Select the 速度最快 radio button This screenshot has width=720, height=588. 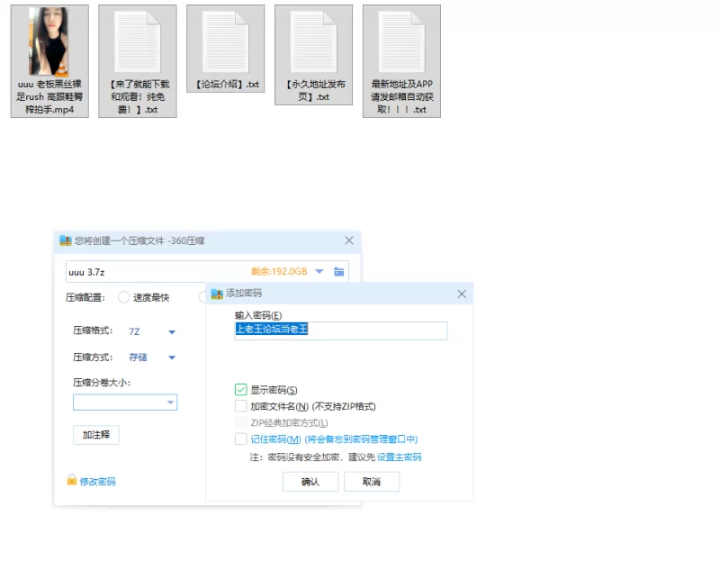pos(124,297)
